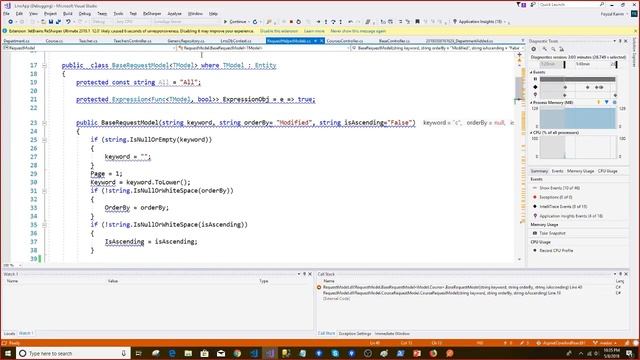This screenshot has height=360, width=640.
Task: Click Record CPU Profile button
Action: click(x=553, y=250)
